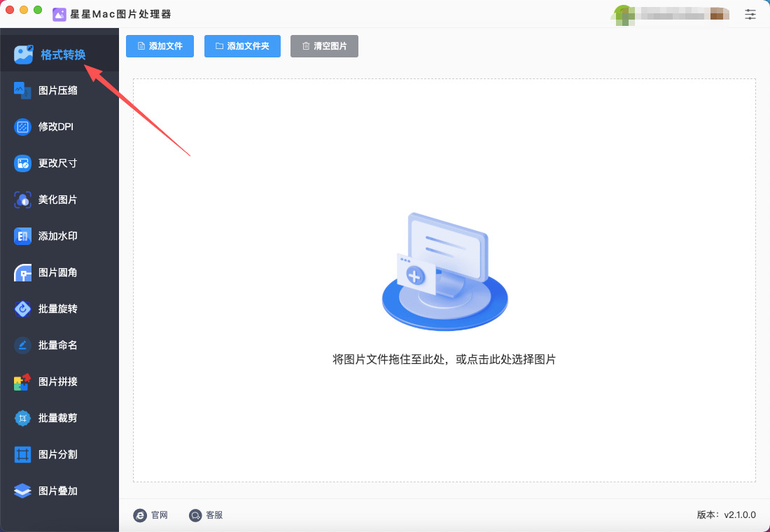Switch to 图片圆角 menu label

[x=58, y=272]
